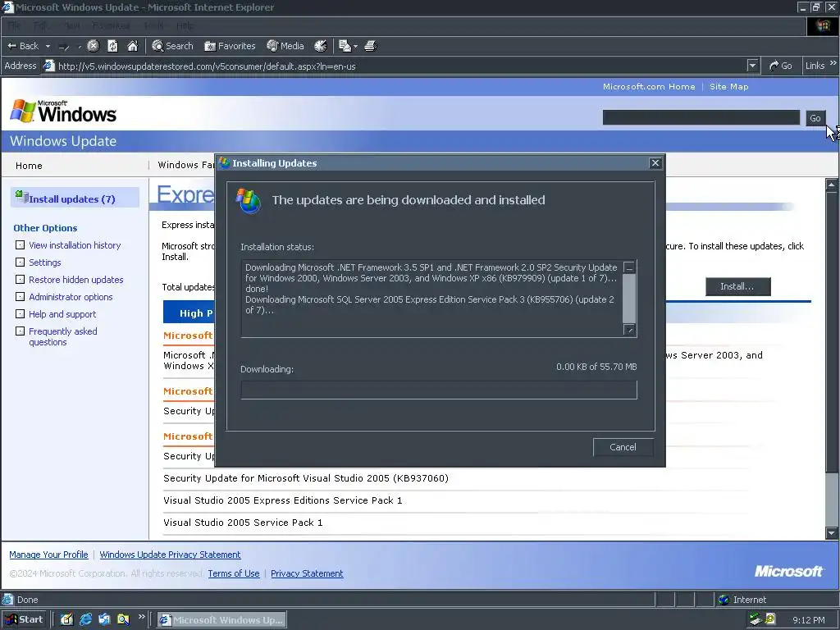Open Administrator options
Screen dimensions: 840x630
(71, 297)
